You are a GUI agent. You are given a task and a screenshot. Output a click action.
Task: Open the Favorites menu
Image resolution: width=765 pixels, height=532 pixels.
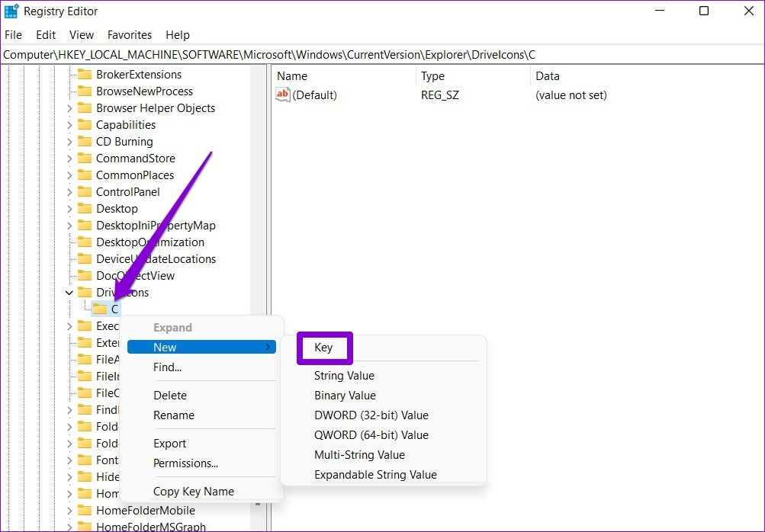130,35
